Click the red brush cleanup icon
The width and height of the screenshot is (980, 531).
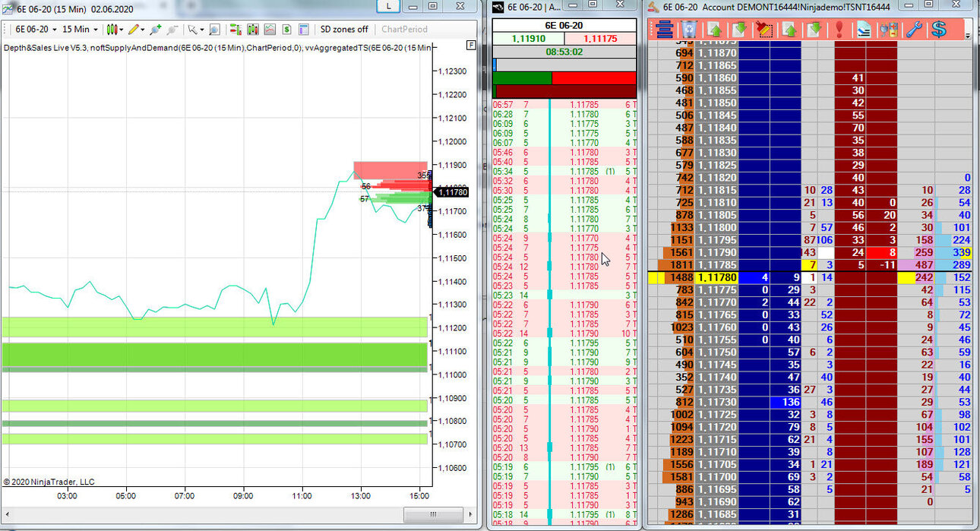click(765, 30)
